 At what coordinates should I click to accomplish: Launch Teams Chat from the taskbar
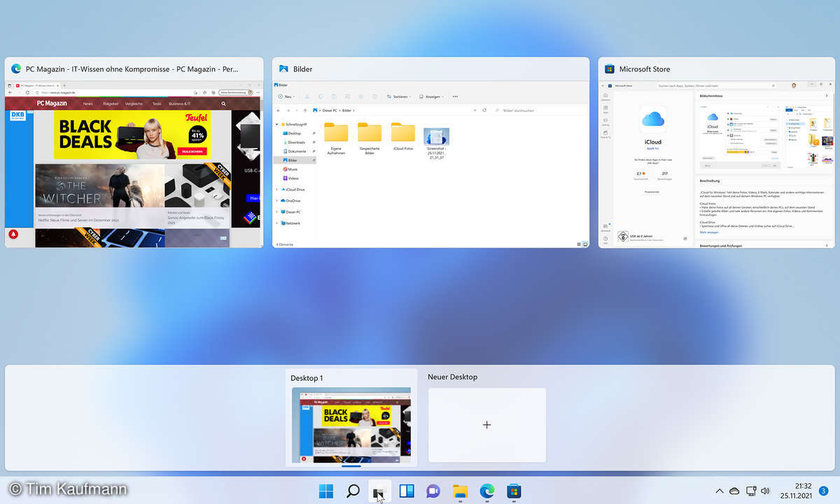pos(433,491)
